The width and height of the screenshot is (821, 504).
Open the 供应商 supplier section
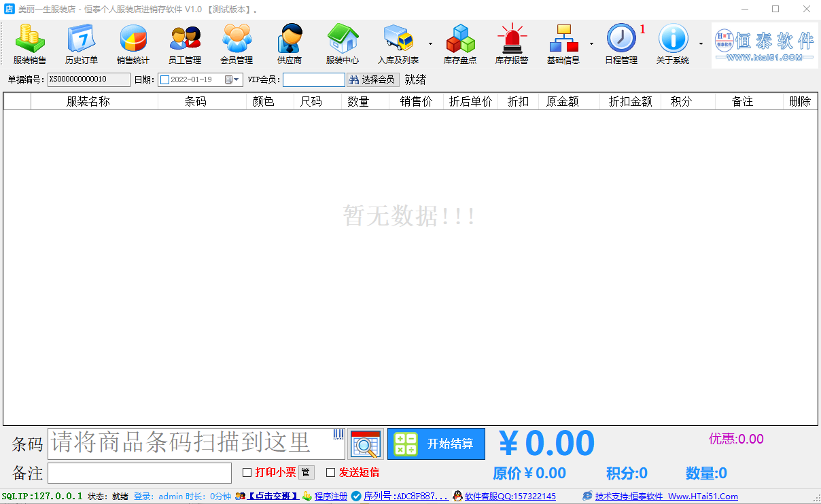coord(290,45)
